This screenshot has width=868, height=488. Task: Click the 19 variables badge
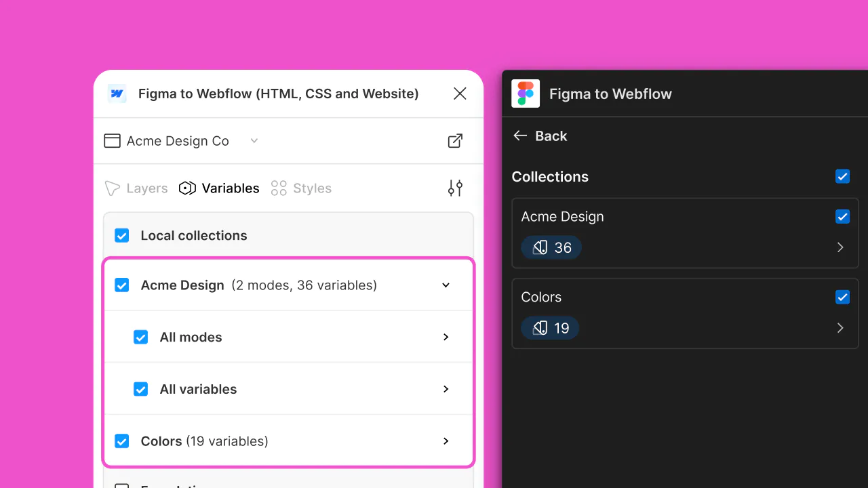[550, 328]
